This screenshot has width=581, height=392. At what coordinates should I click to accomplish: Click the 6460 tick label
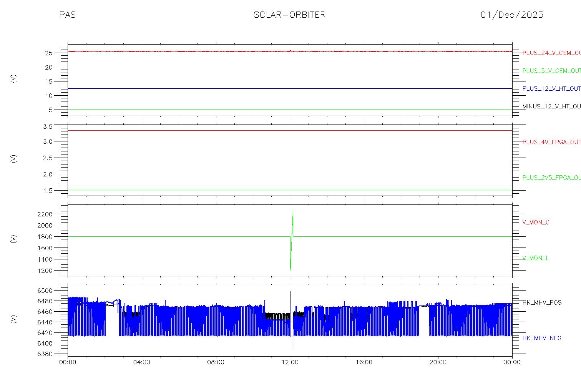[45, 312]
